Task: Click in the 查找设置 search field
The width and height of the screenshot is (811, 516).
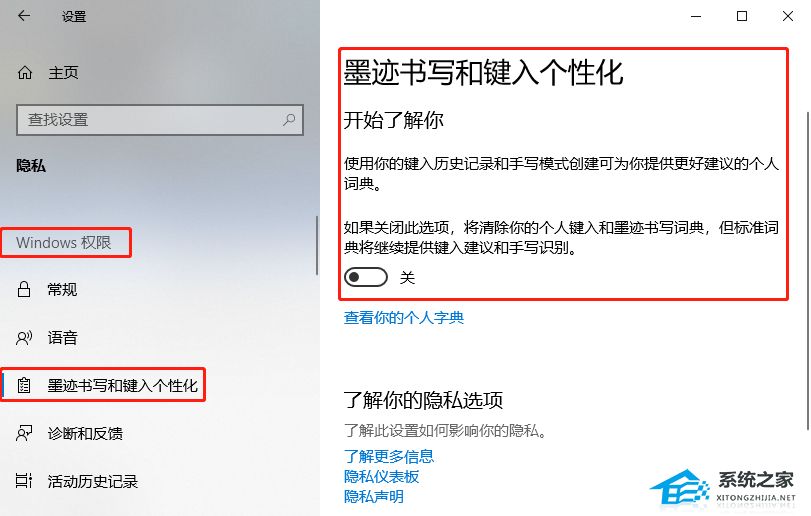Action: 160,120
